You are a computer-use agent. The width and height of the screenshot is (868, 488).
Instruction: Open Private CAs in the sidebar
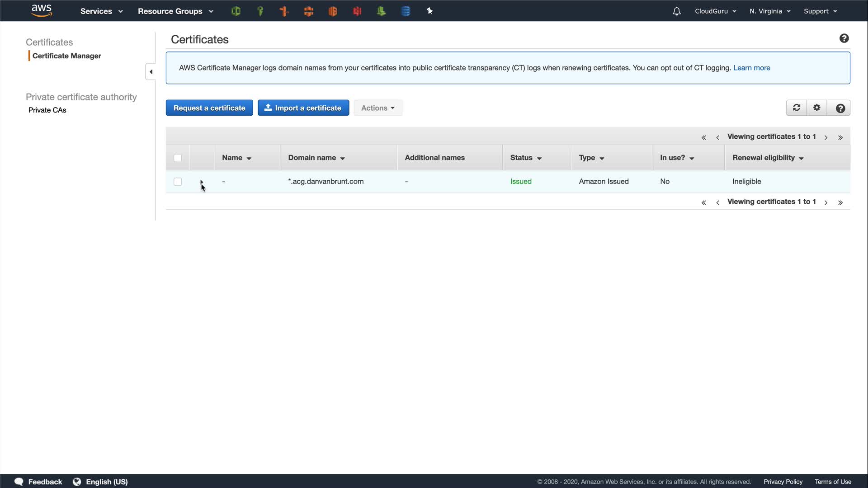pos(47,110)
